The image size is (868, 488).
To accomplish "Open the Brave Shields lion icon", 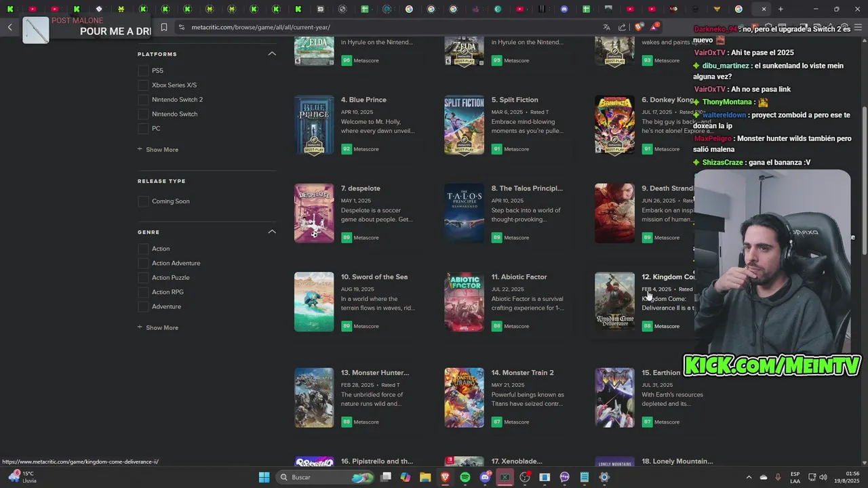I will pos(638,27).
